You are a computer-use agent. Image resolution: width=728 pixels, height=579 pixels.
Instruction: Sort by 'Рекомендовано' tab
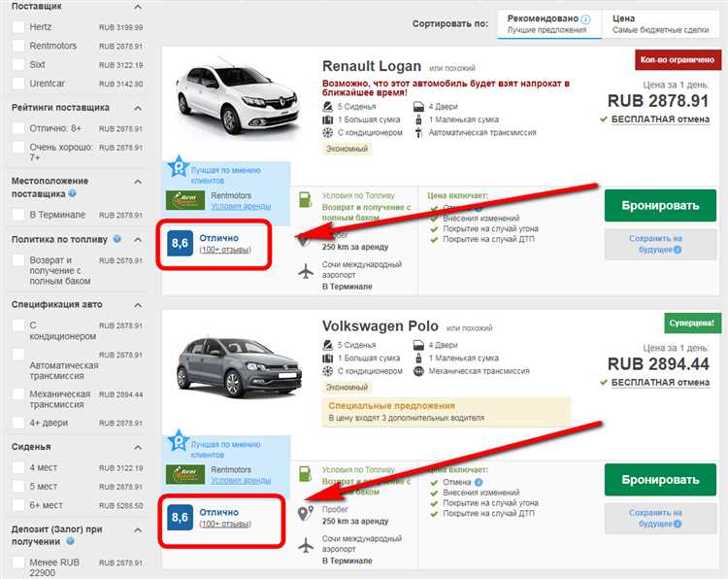pyautogui.click(x=548, y=24)
